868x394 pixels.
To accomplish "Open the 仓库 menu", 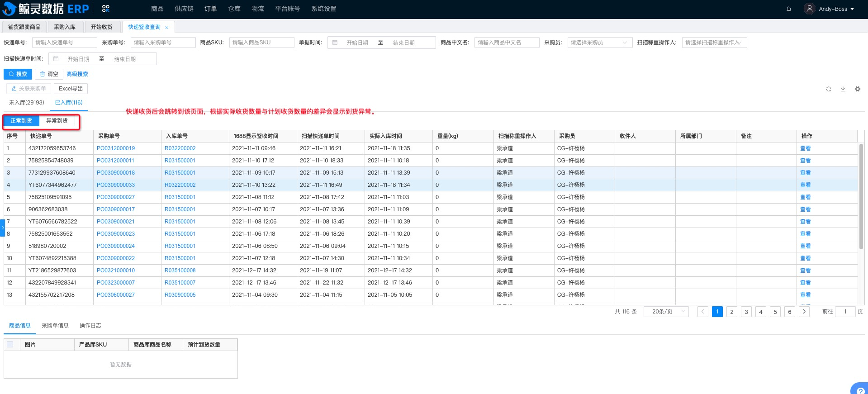I will point(234,9).
